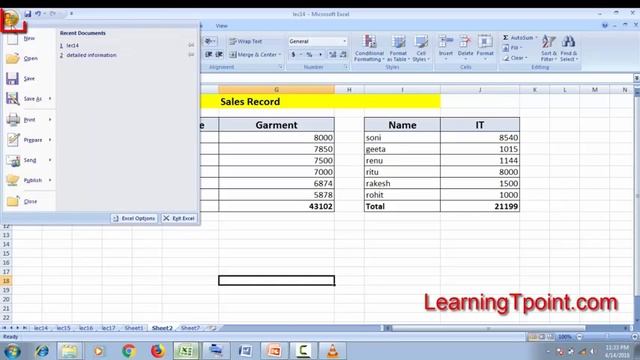Select the cell containing soni
Screen dimensions: 640x360
coord(402,138)
